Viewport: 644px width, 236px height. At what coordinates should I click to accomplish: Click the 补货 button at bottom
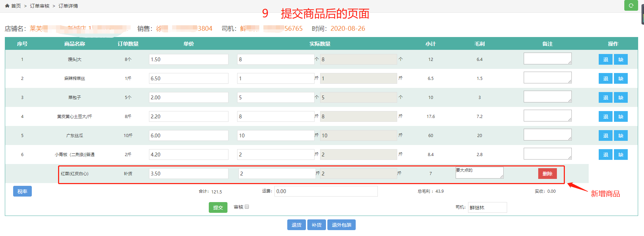(316, 225)
